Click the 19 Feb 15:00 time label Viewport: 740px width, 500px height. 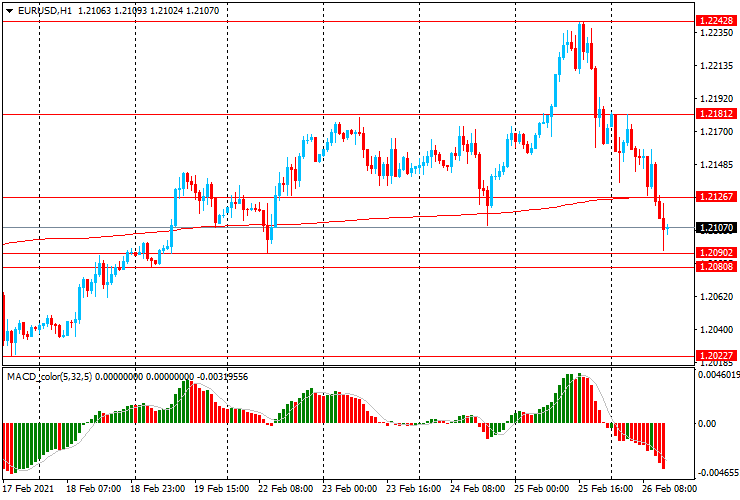click(222, 489)
